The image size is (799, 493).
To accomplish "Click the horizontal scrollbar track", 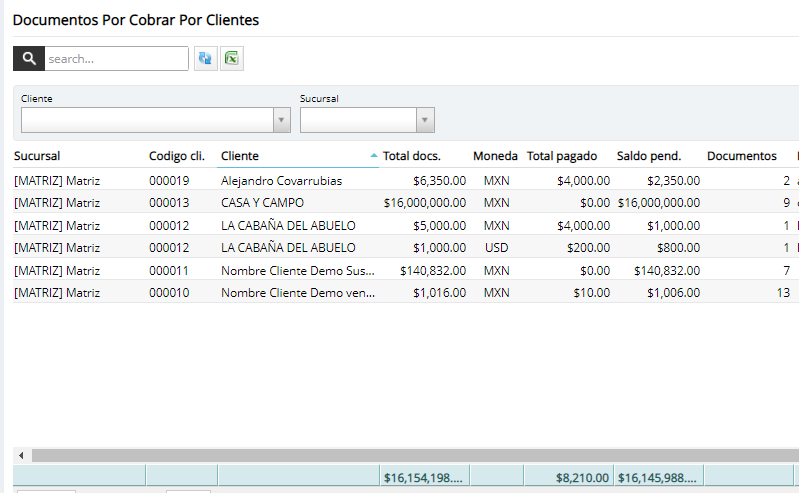I will click(x=400, y=455).
